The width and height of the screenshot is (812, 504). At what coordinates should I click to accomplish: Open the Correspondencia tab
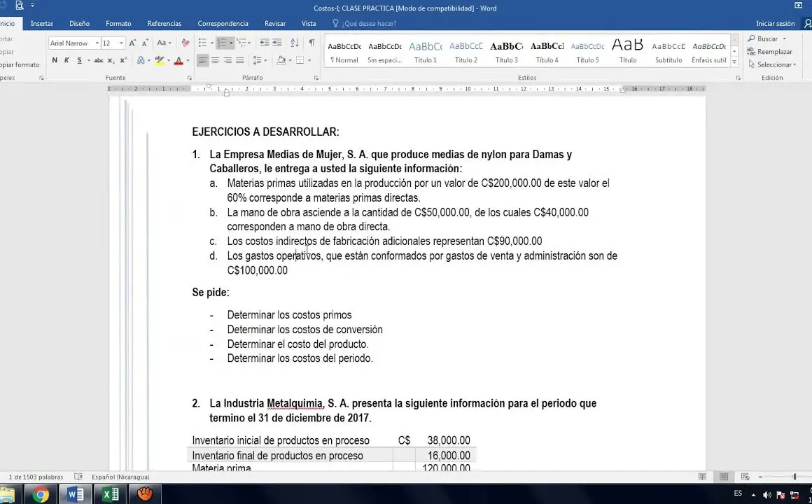point(223,23)
